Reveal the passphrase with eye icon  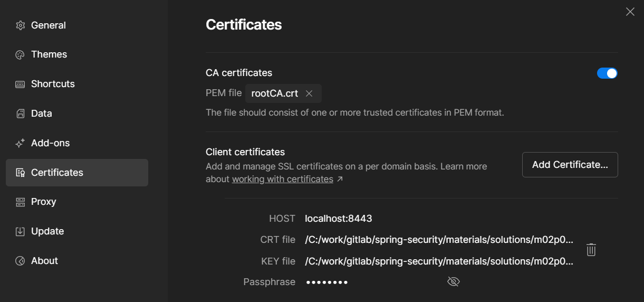[453, 282]
